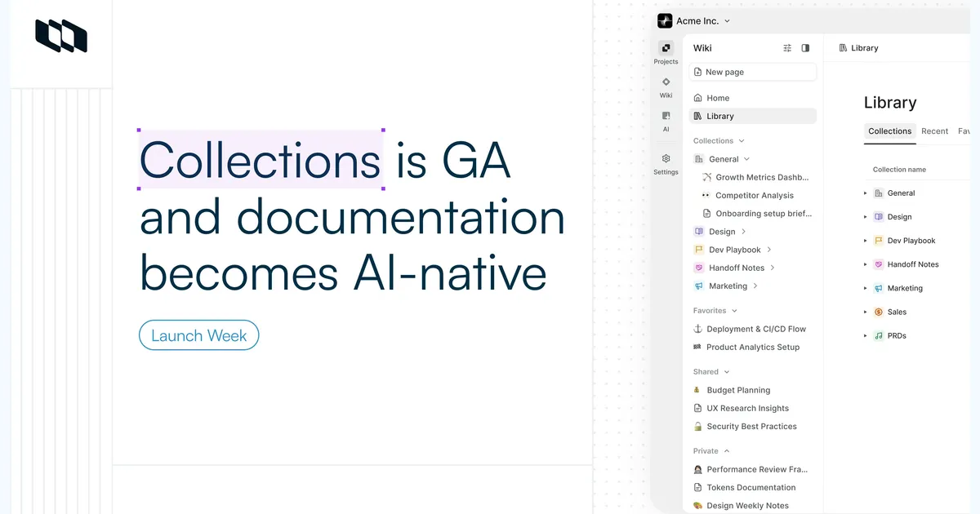Image resolution: width=980 pixels, height=514 pixels.
Task: Collapse the Favorites section chevron
Action: click(734, 311)
